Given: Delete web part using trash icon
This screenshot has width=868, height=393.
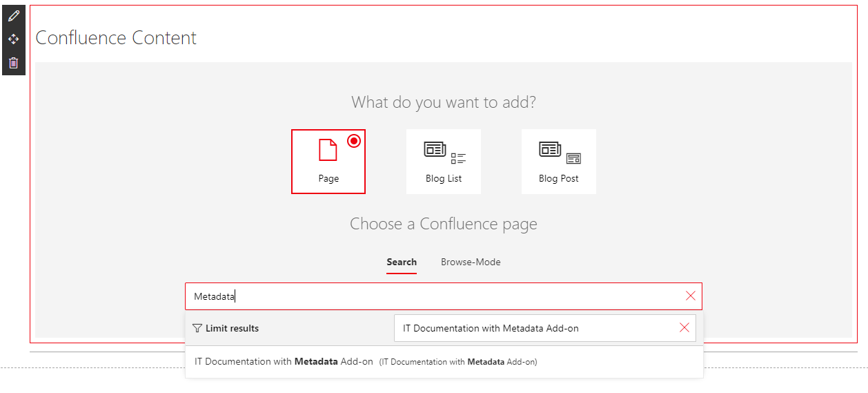Looking at the screenshot, I should (x=14, y=63).
